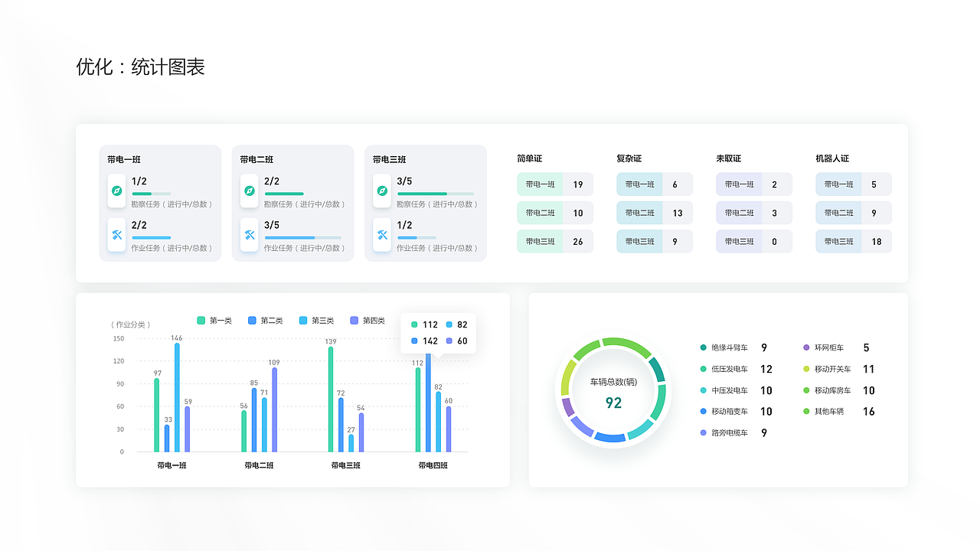Click 带电一班 tag under 机器人证

tap(838, 184)
